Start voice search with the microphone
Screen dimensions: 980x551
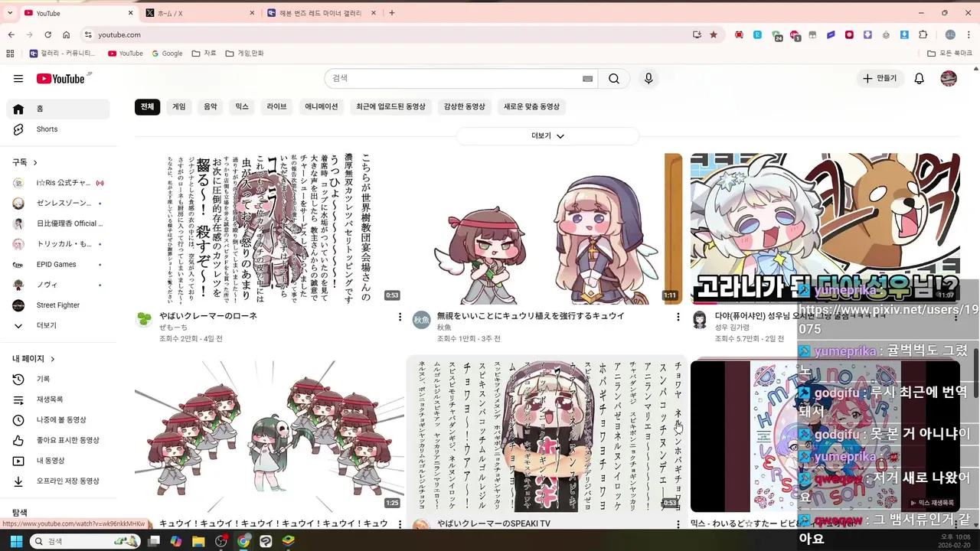[648, 79]
